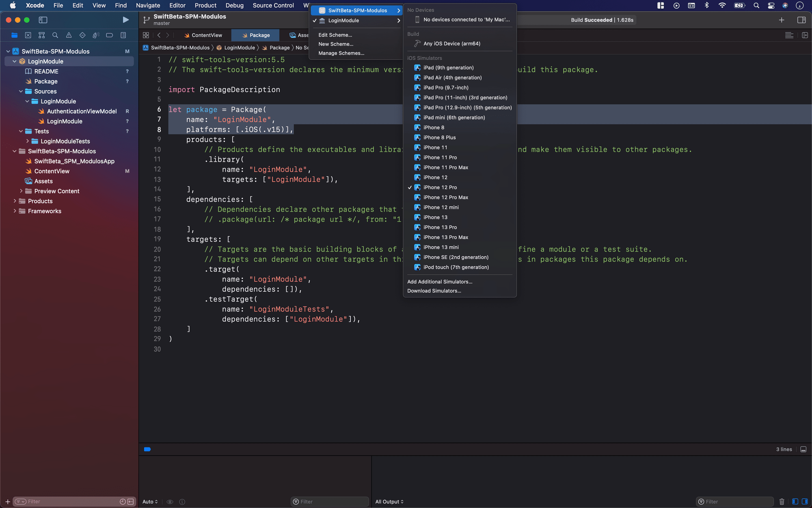The height and width of the screenshot is (508, 812).
Task: Go forward in editor history
Action: 168,35
